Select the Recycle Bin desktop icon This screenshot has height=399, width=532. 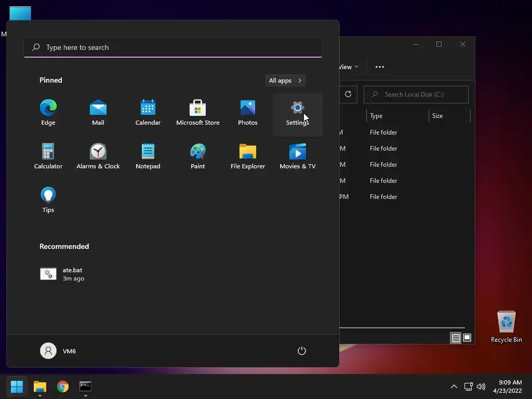click(506, 326)
